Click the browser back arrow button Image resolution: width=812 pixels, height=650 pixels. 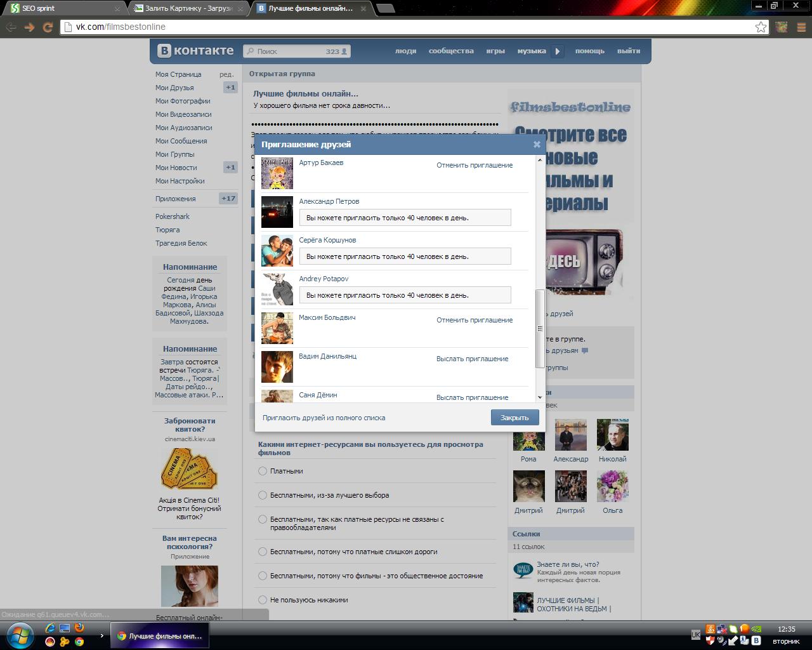(11, 27)
